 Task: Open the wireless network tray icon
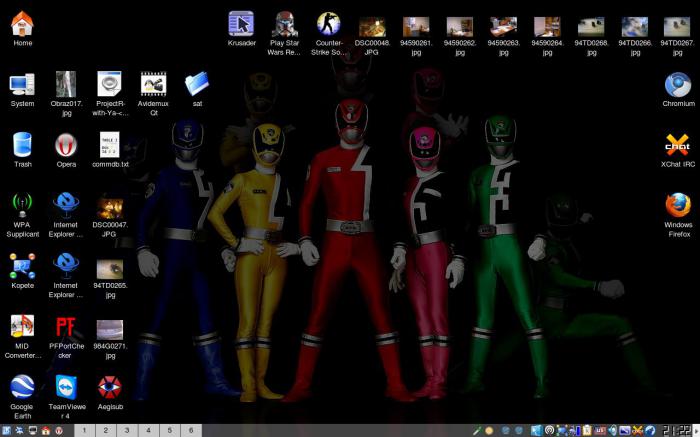[x=549, y=431]
